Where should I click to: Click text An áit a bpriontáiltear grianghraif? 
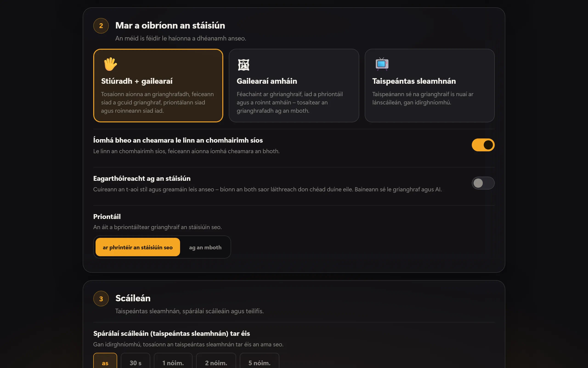pos(157,227)
